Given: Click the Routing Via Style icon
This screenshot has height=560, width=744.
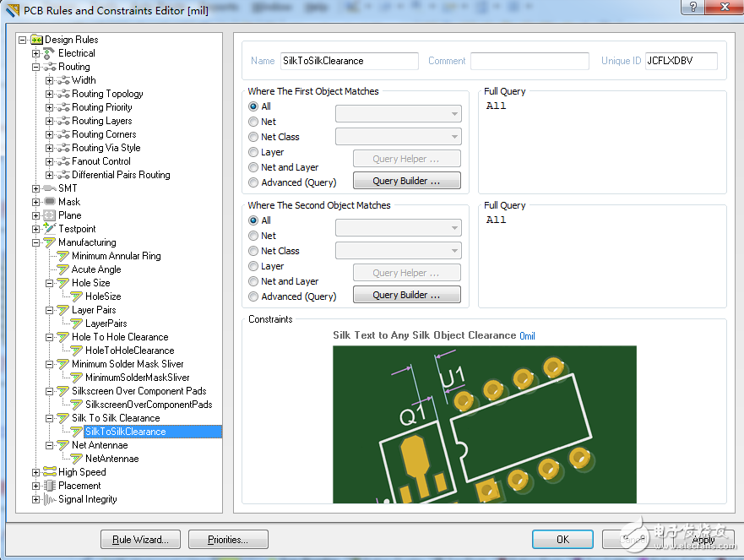Looking at the screenshot, I should (x=63, y=148).
